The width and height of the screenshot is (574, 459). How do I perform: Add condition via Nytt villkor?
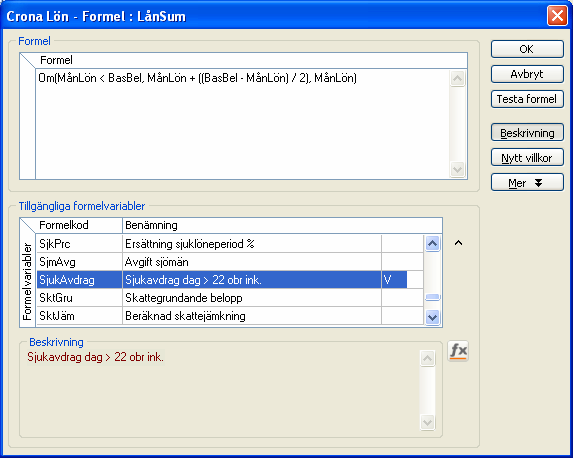(x=527, y=158)
